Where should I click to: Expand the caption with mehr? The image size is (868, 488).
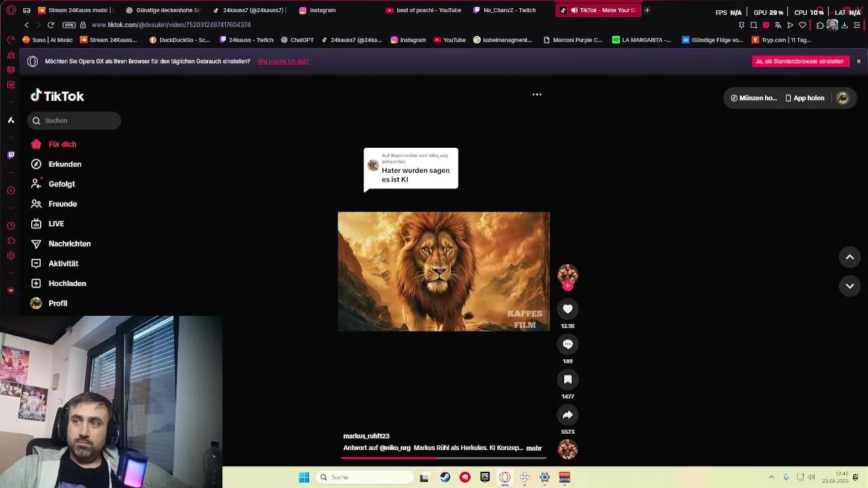pos(534,448)
